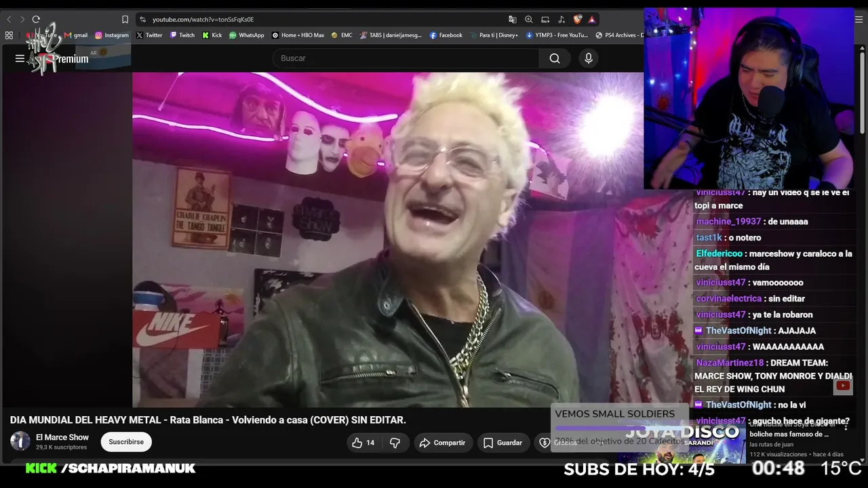Click the 'VEMOS SMALL SOLDIERS' goal label
The image size is (868, 488).
click(614, 414)
